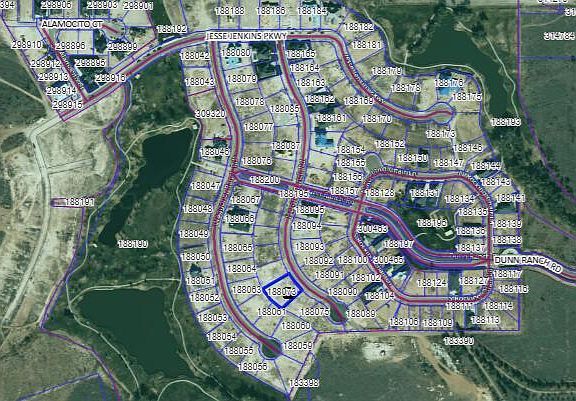Click parcel label 188193 on the right

click(x=505, y=122)
